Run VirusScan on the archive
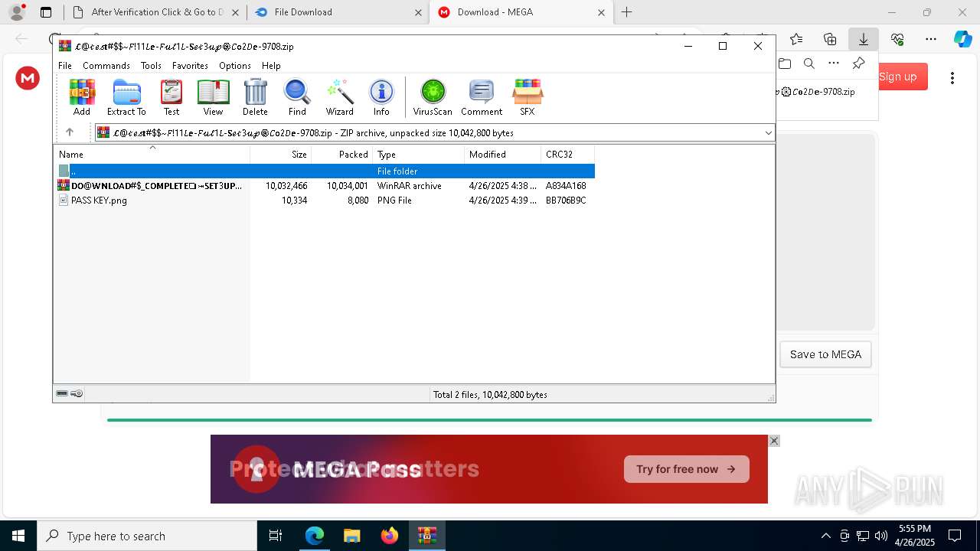This screenshot has width=980, height=551. [433, 97]
